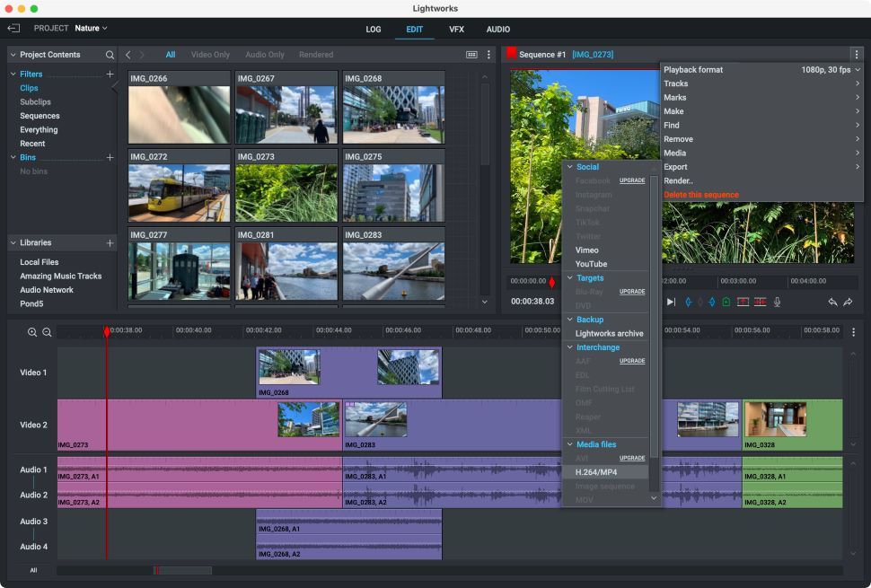Select the H.264/MP4 export option
The image size is (871, 588).
(x=597, y=470)
